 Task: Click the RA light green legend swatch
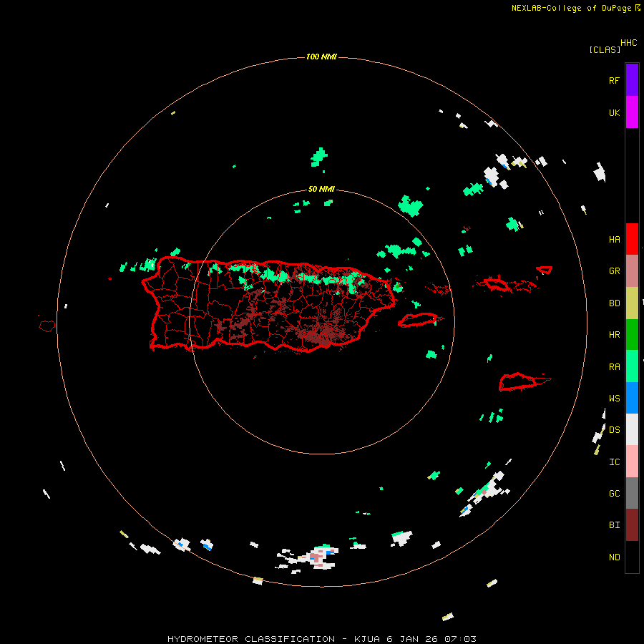pyautogui.click(x=632, y=366)
